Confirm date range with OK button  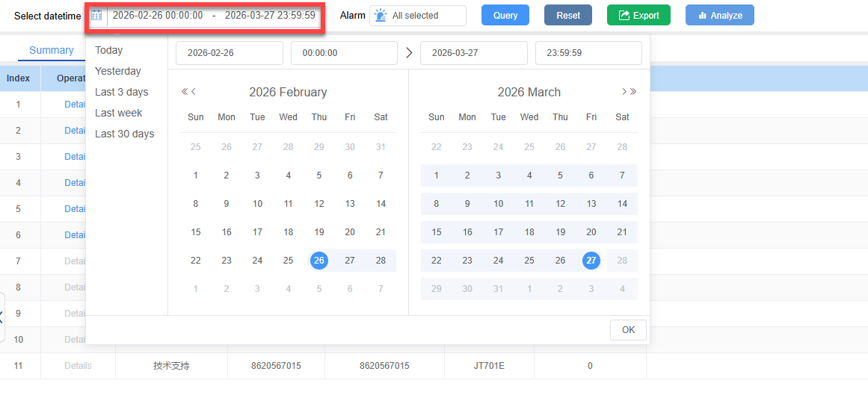coord(628,330)
